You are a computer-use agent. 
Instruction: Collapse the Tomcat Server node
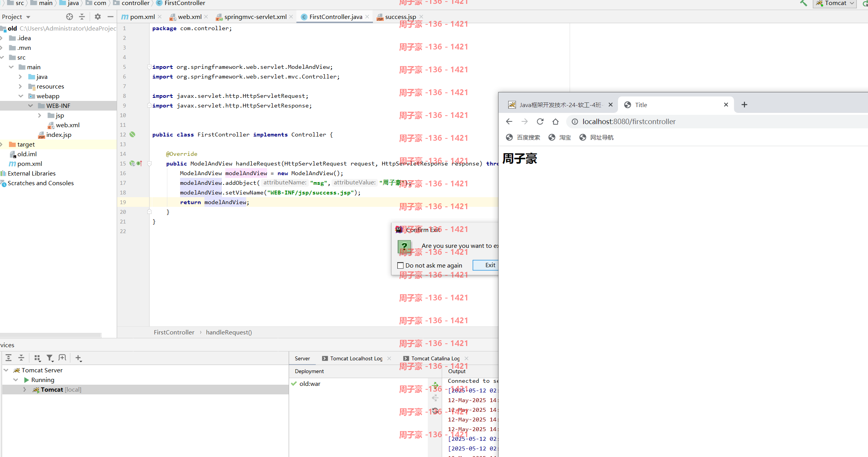[6, 370]
